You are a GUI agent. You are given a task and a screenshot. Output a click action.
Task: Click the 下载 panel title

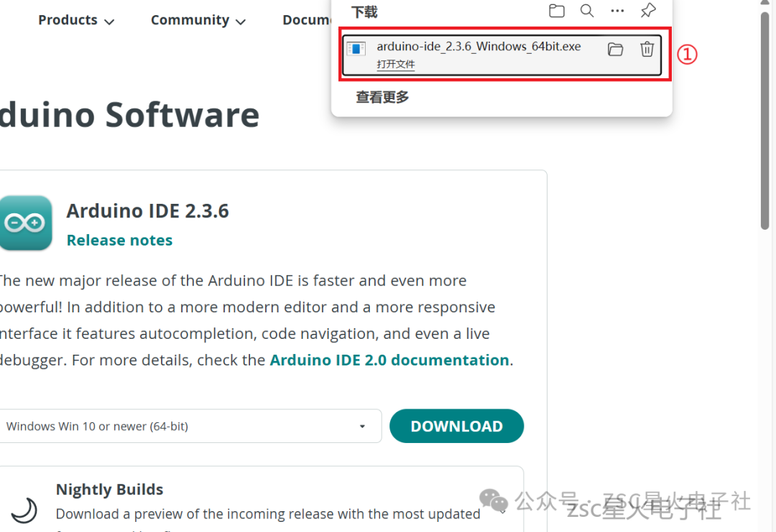pyautogui.click(x=364, y=12)
